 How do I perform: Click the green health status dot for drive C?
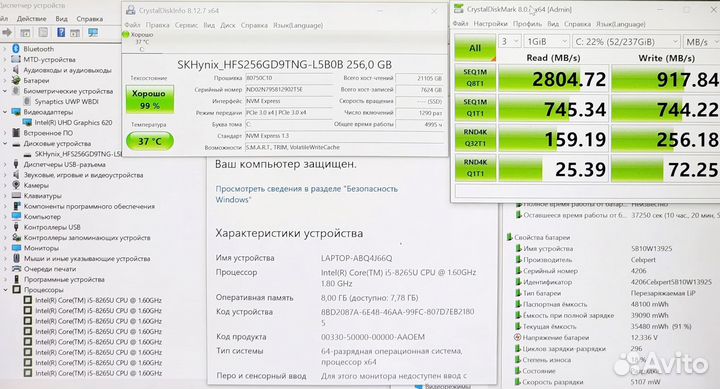click(126, 34)
